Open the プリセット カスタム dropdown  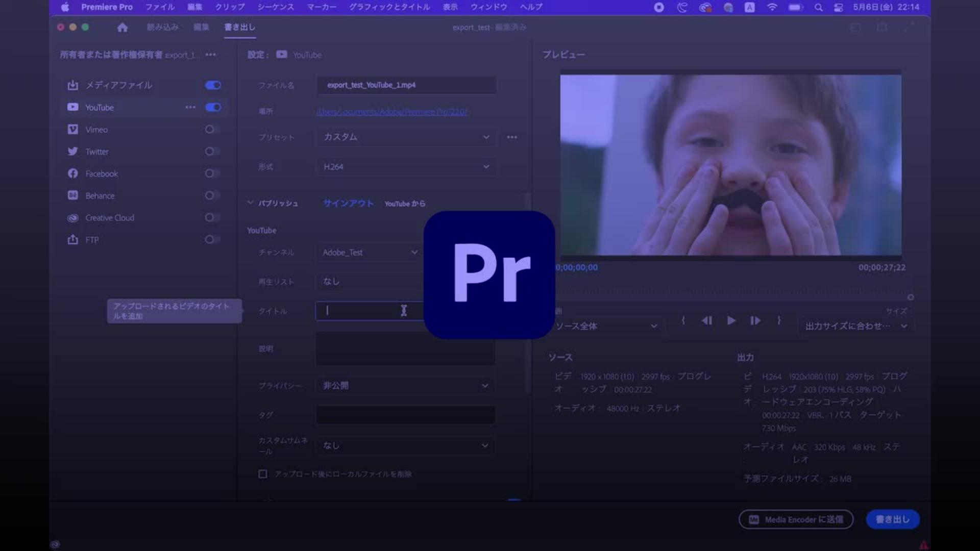(406, 137)
